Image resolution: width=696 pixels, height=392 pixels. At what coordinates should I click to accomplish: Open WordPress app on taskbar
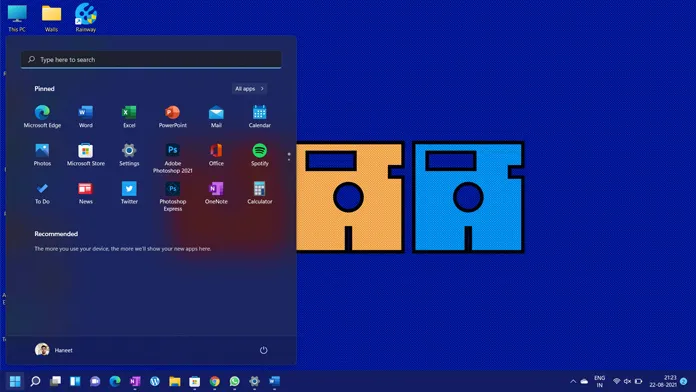(x=154, y=381)
